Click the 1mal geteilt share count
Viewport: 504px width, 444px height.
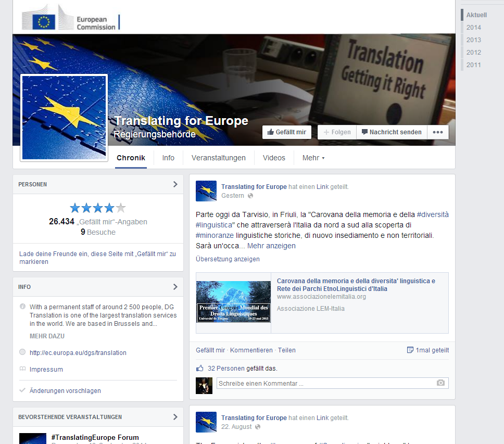(x=428, y=350)
